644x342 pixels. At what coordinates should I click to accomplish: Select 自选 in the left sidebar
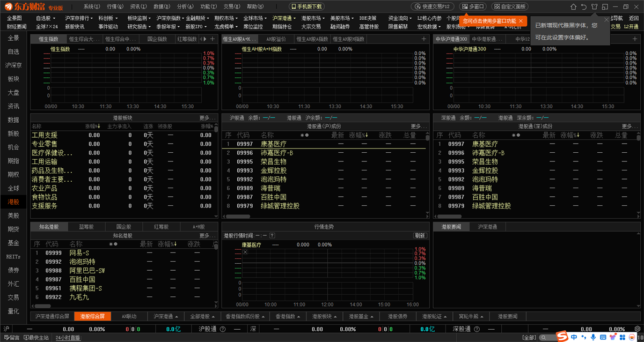13,51
